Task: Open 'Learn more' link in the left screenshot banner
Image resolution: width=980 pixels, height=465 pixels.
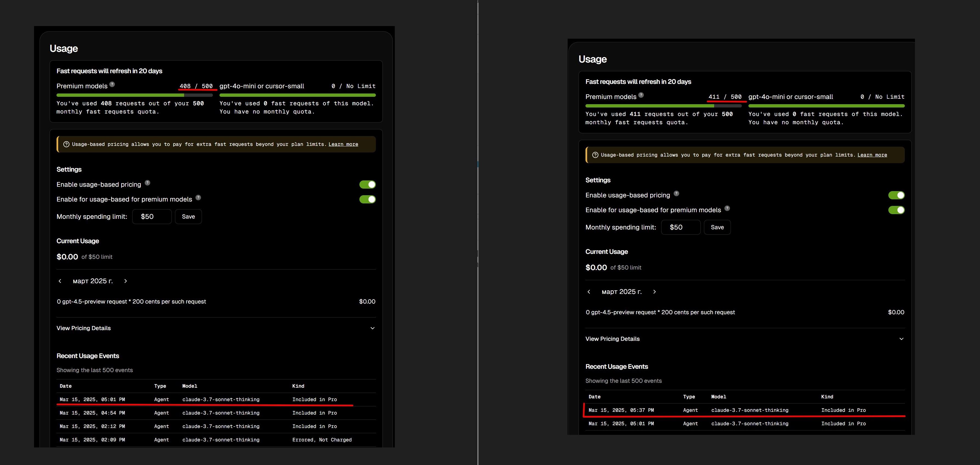Action: [343, 144]
